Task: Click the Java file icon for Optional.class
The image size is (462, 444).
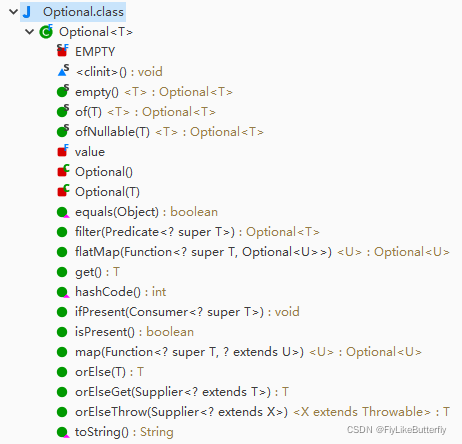Action: click(27, 12)
